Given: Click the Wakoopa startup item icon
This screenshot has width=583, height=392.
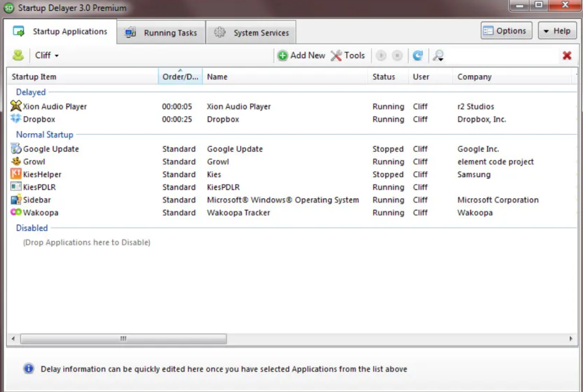Looking at the screenshot, I should pyautogui.click(x=16, y=212).
